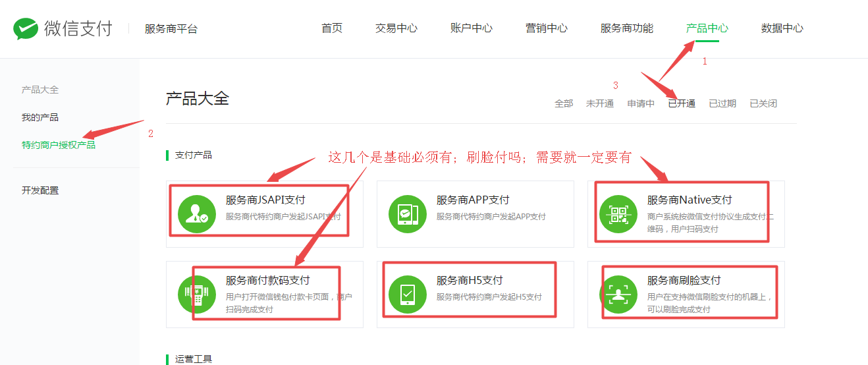Open the 服务商付款码支付 product title
The height and width of the screenshot is (365, 868).
click(268, 280)
